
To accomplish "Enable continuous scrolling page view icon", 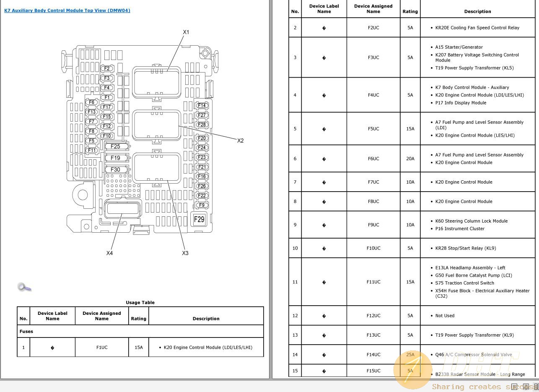I will click(526, 387).
